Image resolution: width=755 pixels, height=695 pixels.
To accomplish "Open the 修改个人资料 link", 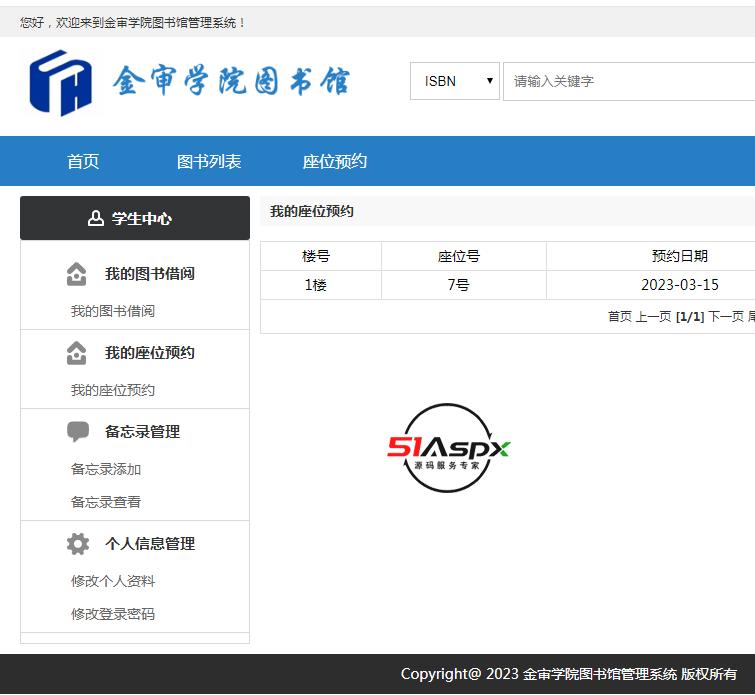I will (113, 581).
